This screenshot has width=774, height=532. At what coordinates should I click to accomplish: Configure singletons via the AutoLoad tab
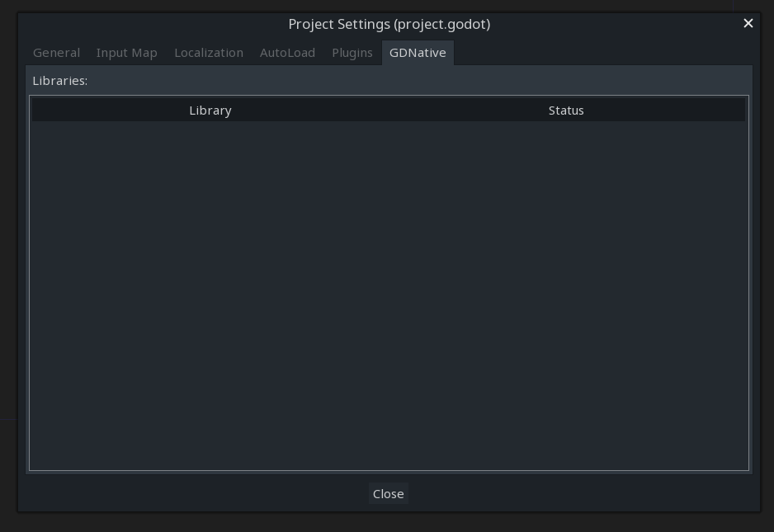[x=287, y=52]
